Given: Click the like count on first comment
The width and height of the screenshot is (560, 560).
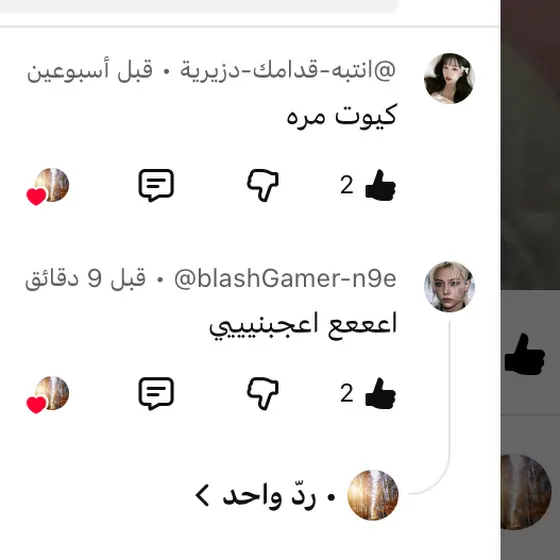Looking at the screenshot, I should (347, 185).
